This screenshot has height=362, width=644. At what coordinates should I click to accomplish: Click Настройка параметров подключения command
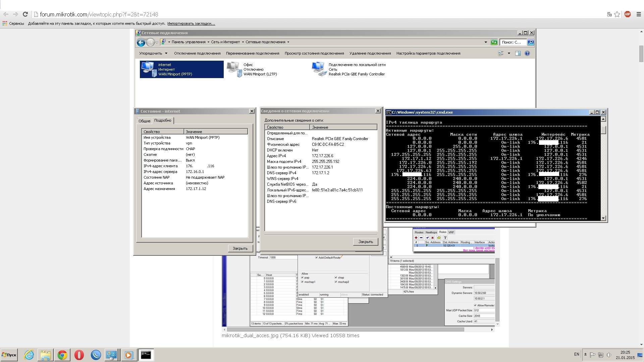coord(428,53)
